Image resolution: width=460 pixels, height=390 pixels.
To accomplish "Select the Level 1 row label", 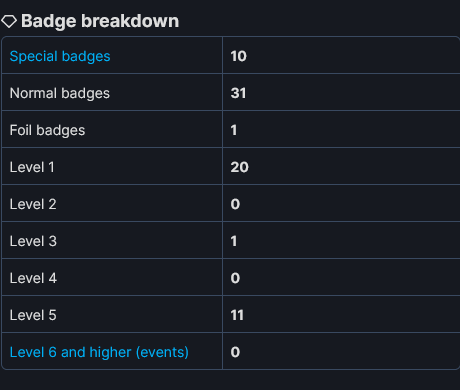I will coord(32,167).
